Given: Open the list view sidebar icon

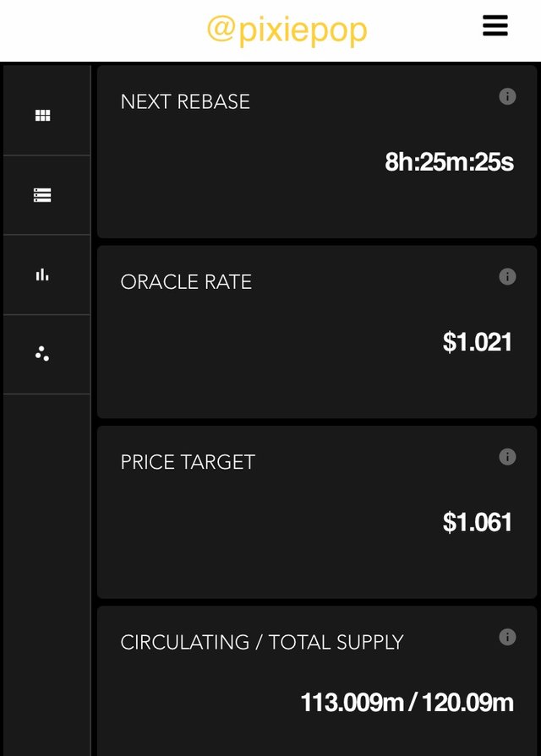Looking at the screenshot, I should [42, 195].
